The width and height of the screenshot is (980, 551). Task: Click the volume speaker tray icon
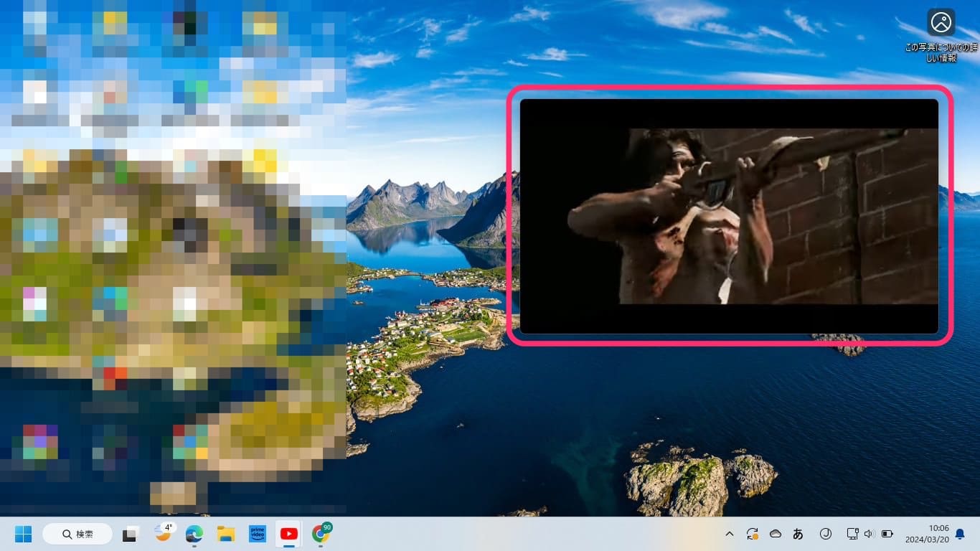[x=870, y=534]
